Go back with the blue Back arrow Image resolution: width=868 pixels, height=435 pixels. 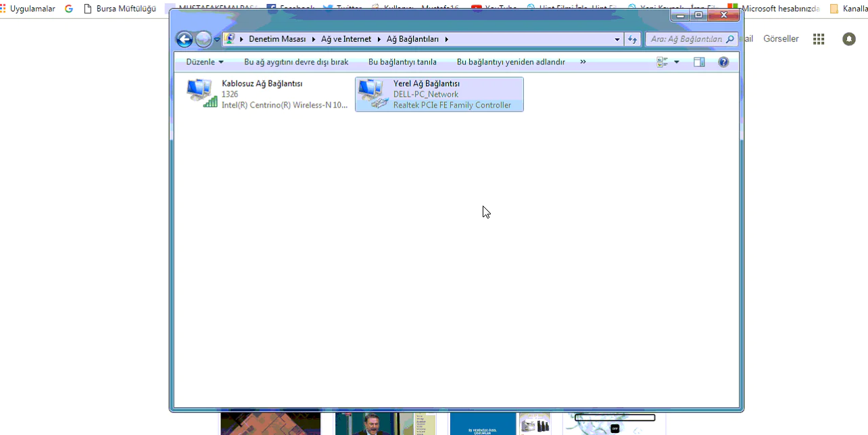[184, 39]
